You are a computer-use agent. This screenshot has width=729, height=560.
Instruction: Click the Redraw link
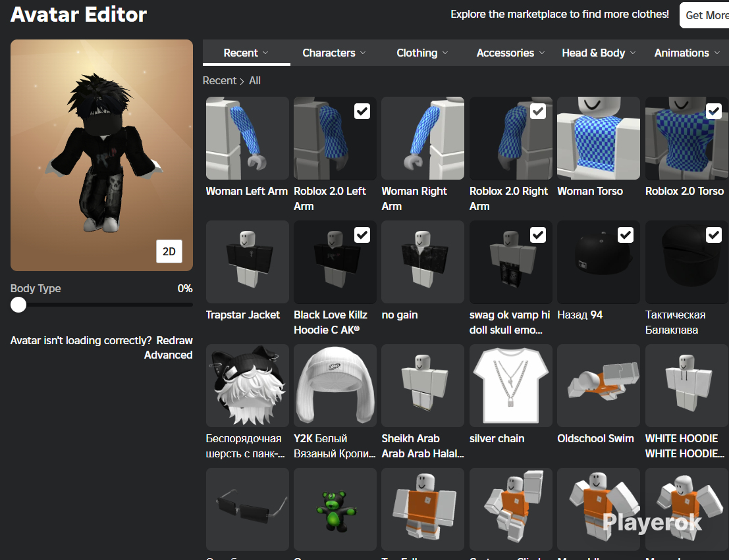[x=175, y=340]
